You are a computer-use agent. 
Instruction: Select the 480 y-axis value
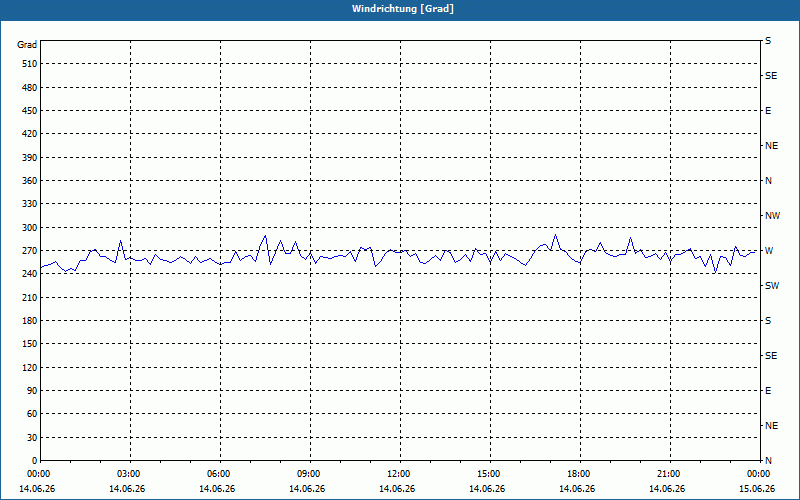pos(30,88)
